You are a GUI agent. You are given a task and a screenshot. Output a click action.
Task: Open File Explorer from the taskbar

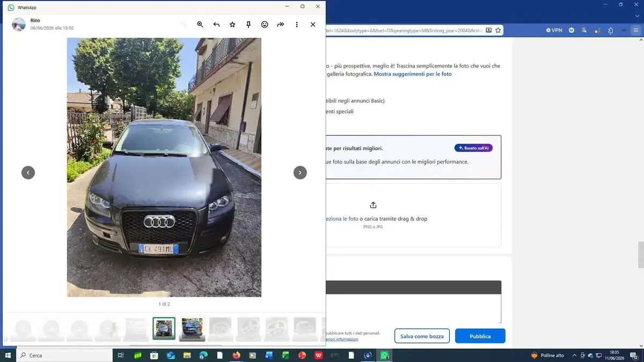coord(187,355)
